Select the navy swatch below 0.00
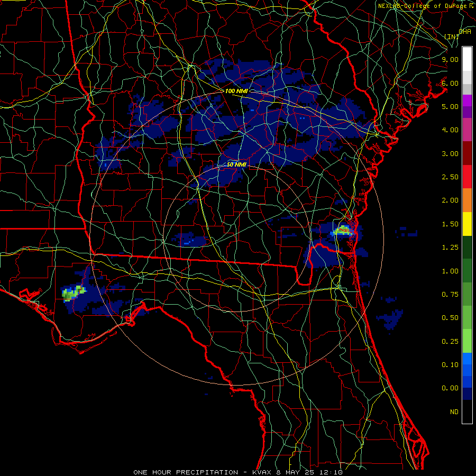The image size is (476, 476). coord(467,393)
